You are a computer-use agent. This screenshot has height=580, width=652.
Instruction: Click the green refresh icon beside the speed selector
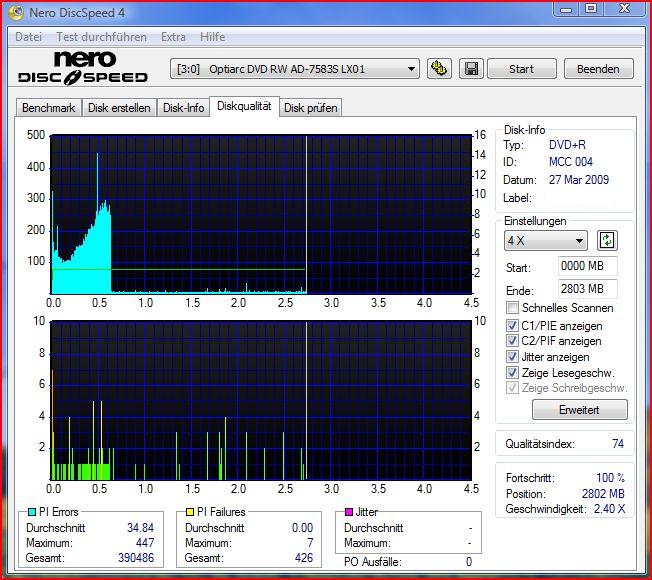click(x=607, y=241)
